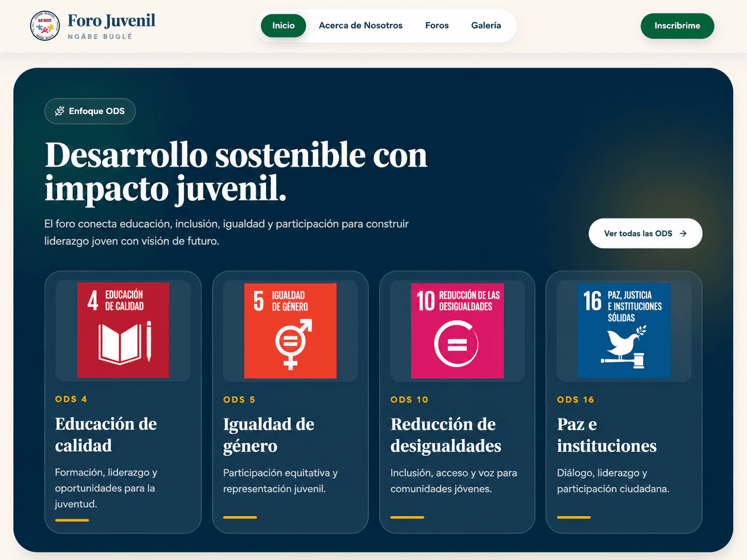
Task: Click Ver todas las ODS button
Action: pyautogui.click(x=645, y=234)
